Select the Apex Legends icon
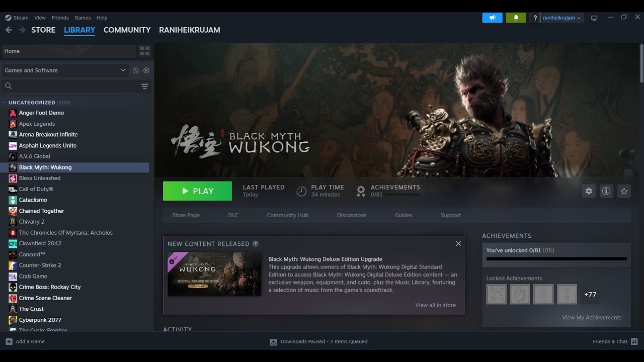The image size is (644, 362). coord(13,124)
